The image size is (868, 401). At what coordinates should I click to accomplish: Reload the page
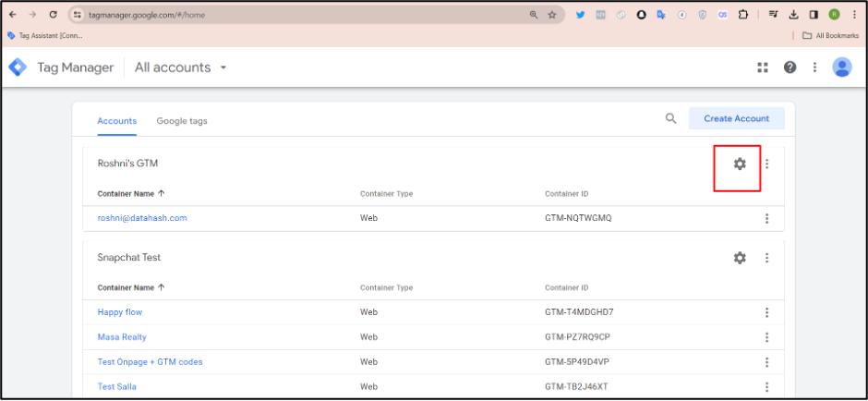click(54, 15)
